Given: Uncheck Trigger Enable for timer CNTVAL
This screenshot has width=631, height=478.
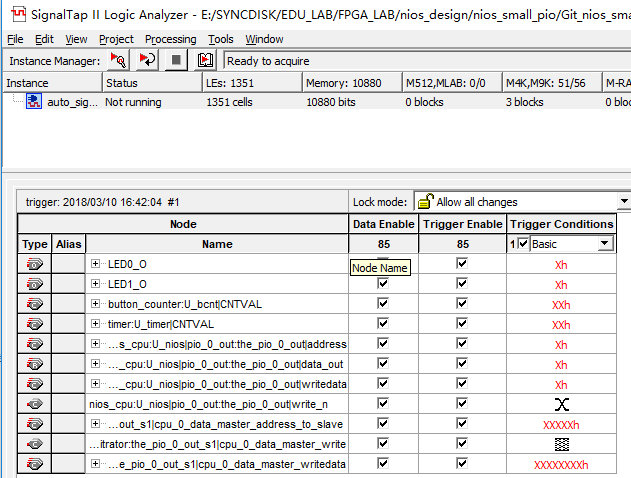Looking at the screenshot, I should coord(462,323).
